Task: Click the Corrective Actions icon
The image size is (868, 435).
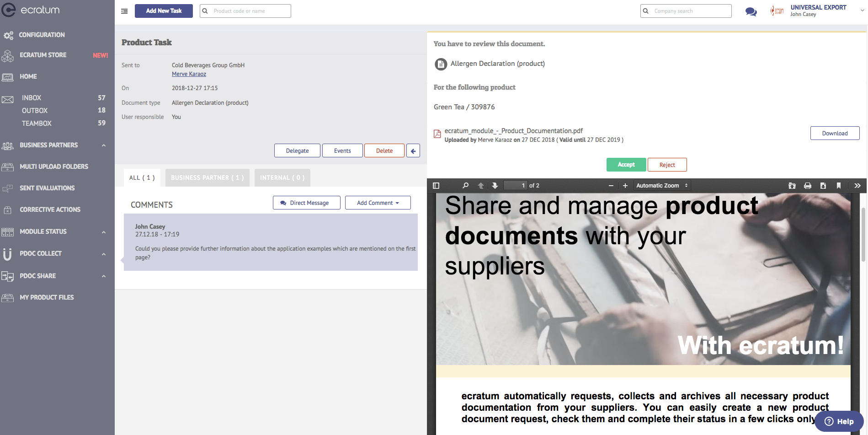Action: click(8, 210)
